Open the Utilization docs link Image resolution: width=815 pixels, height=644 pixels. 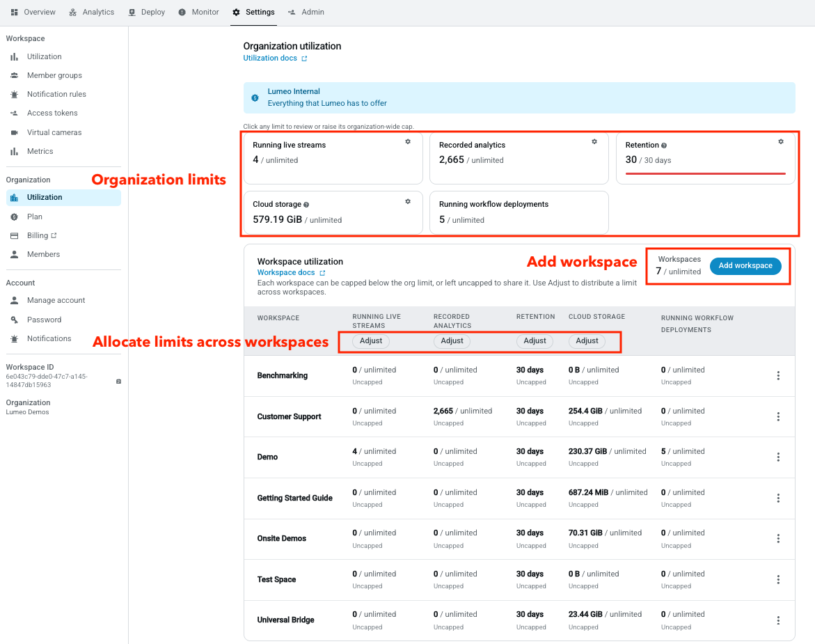[x=275, y=58]
